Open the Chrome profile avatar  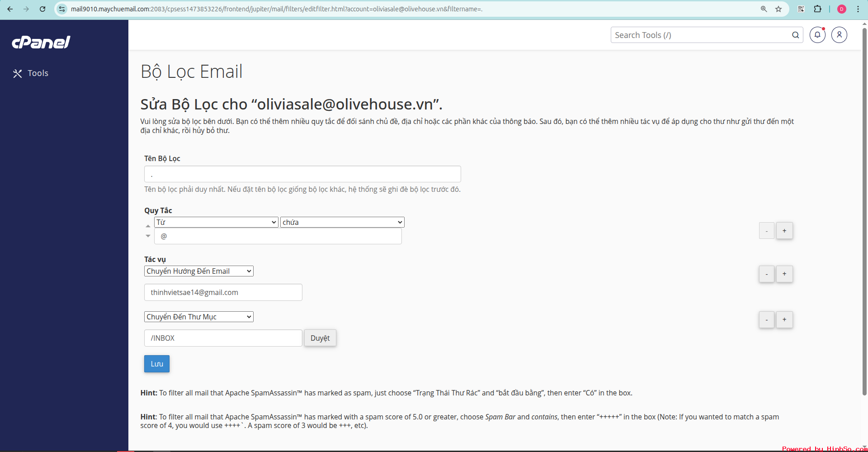click(842, 9)
